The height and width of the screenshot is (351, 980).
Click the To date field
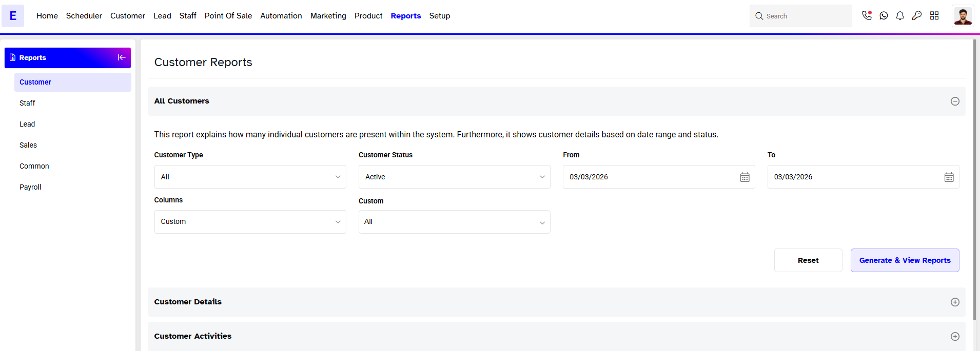click(864, 177)
